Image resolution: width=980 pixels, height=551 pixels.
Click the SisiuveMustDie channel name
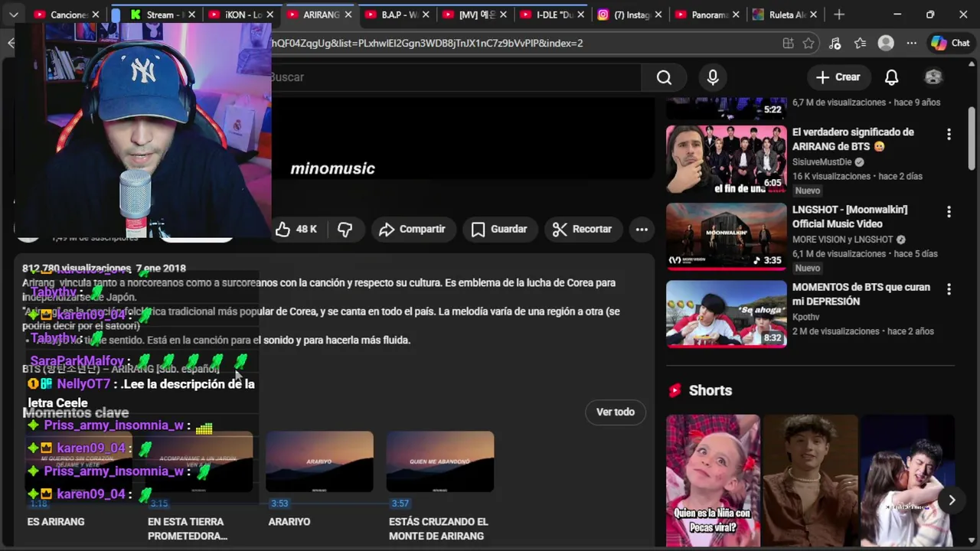[822, 162]
